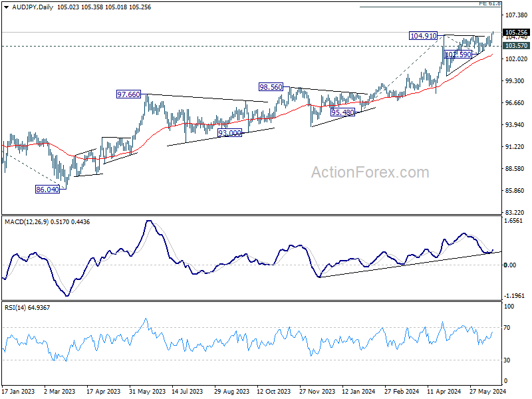
Task: Select the 103.570 level tag
Action: pyautogui.click(x=516, y=45)
